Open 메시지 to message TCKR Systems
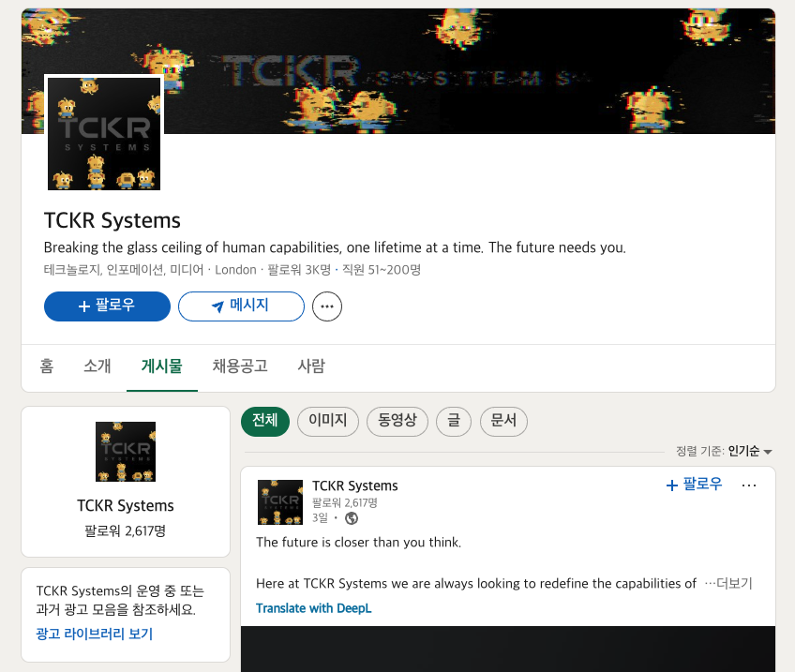Screen dimensions: 795x672 click(x=241, y=306)
